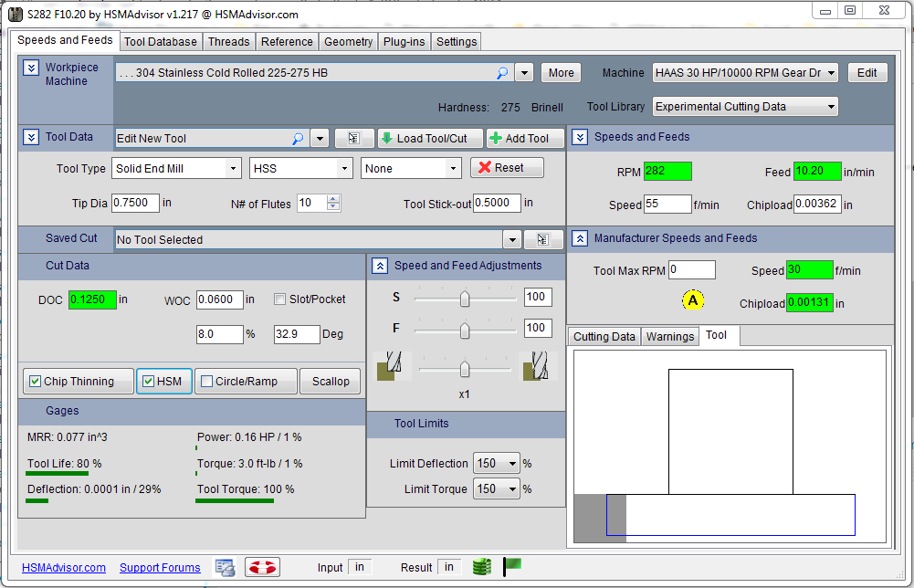
Task: Click the heavy cut end mill icon
Action: pos(532,367)
